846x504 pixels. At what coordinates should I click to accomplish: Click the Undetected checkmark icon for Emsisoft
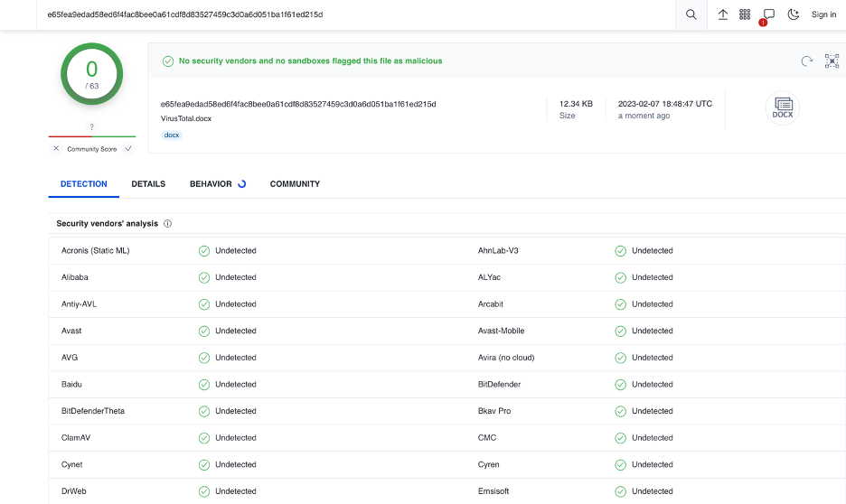(620, 491)
